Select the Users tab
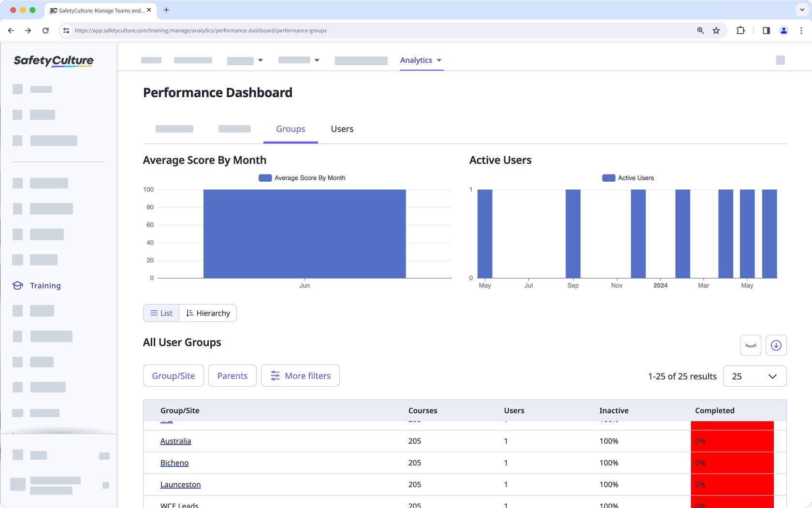812x508 pixels. pyautogui.click(x=342, y=129)
